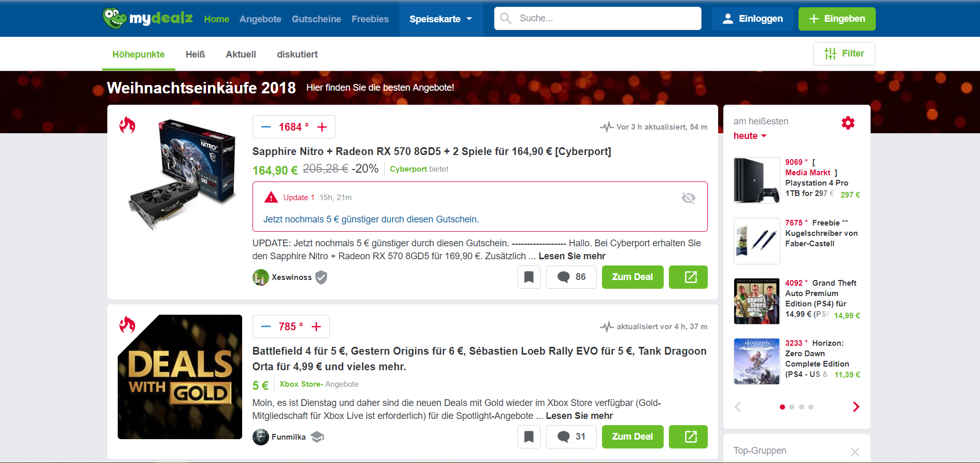Viewport: 980px width, 463px height.
Task: Open the 'Jetzt nochmals 5 € günstiger' voucher link
Action: pyautogui.click(x=371, y=219)
